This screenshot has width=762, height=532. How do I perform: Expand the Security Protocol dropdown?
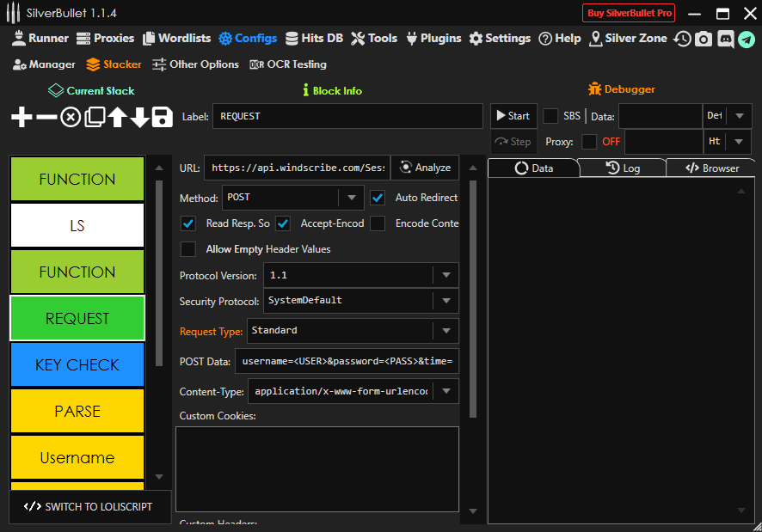pos(361,301)
